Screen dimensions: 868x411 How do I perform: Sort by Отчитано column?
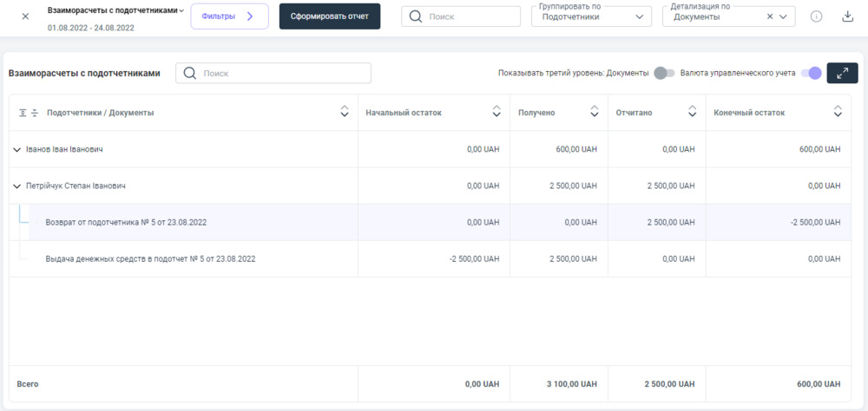point(692,112)
